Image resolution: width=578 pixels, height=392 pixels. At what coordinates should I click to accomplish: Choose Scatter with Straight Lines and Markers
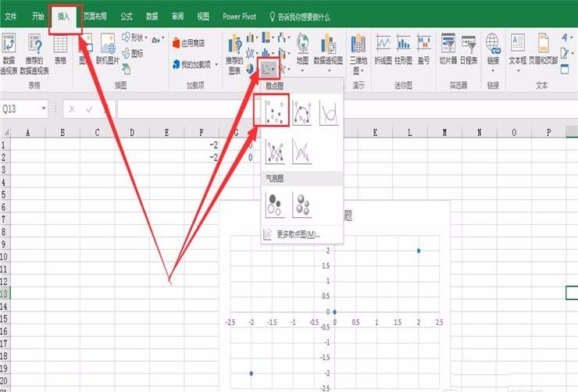point(275,151)
